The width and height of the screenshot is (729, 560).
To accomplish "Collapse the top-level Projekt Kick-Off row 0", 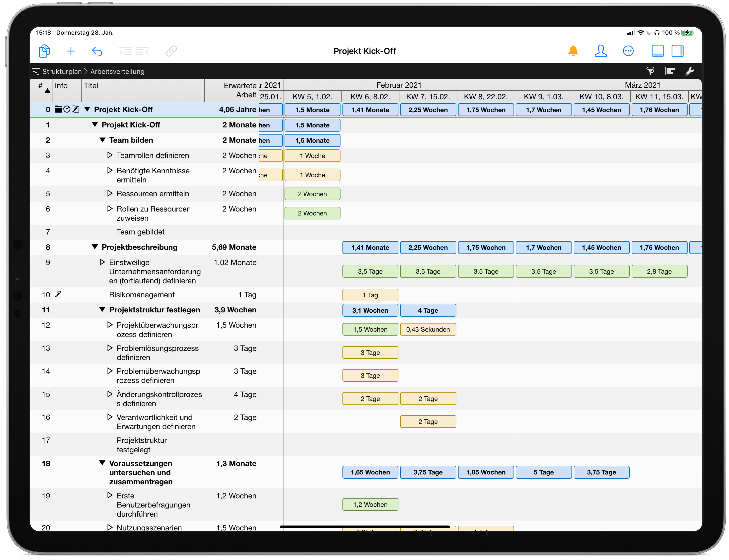I will (87, 109).
